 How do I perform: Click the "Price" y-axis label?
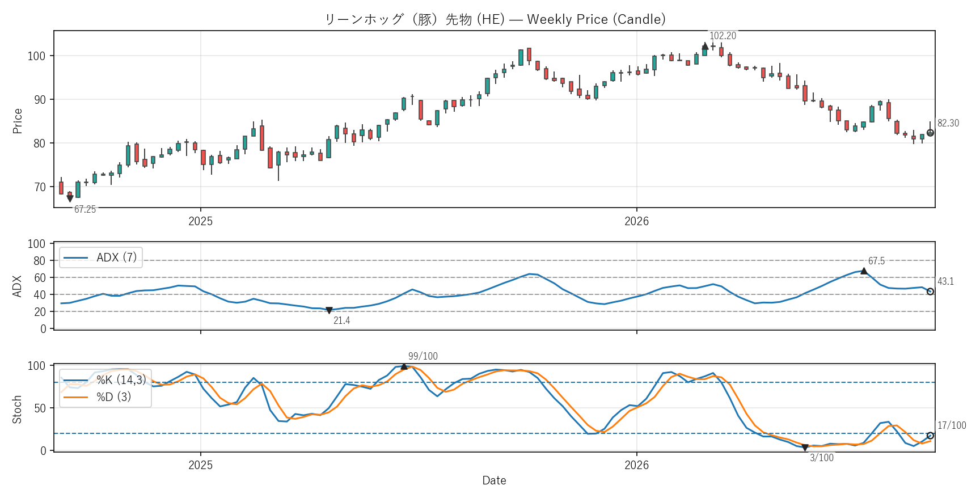[18, 121]
